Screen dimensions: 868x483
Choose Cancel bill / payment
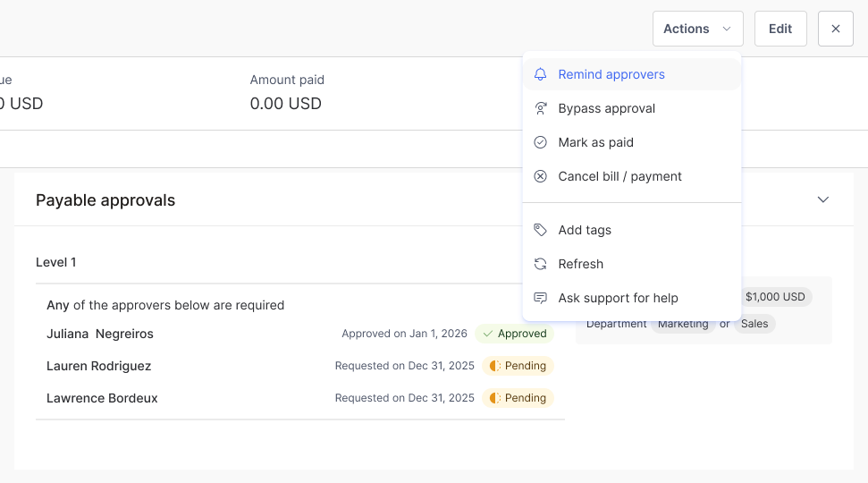point(619,177)
